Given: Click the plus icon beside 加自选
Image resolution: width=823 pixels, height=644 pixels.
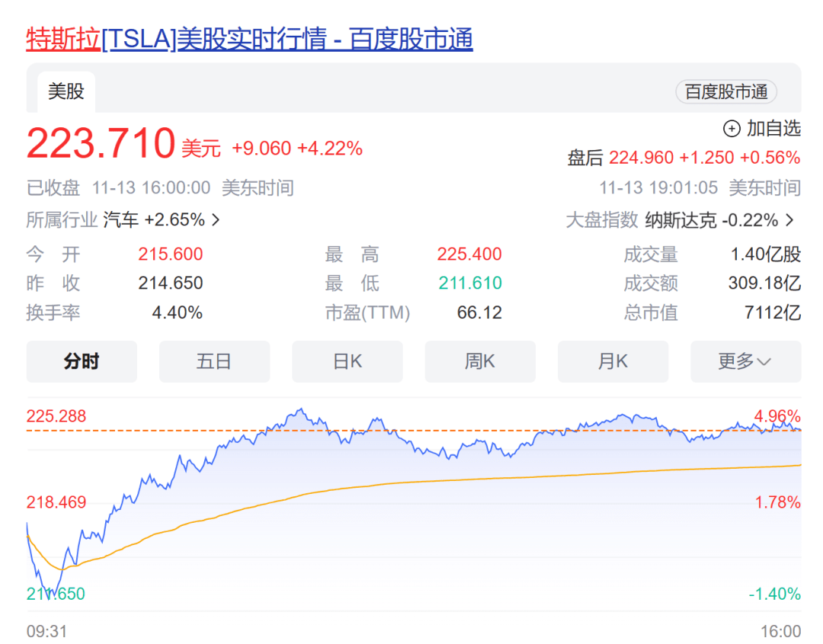Looking at the screenshot, I should click(x=732, y=129).
